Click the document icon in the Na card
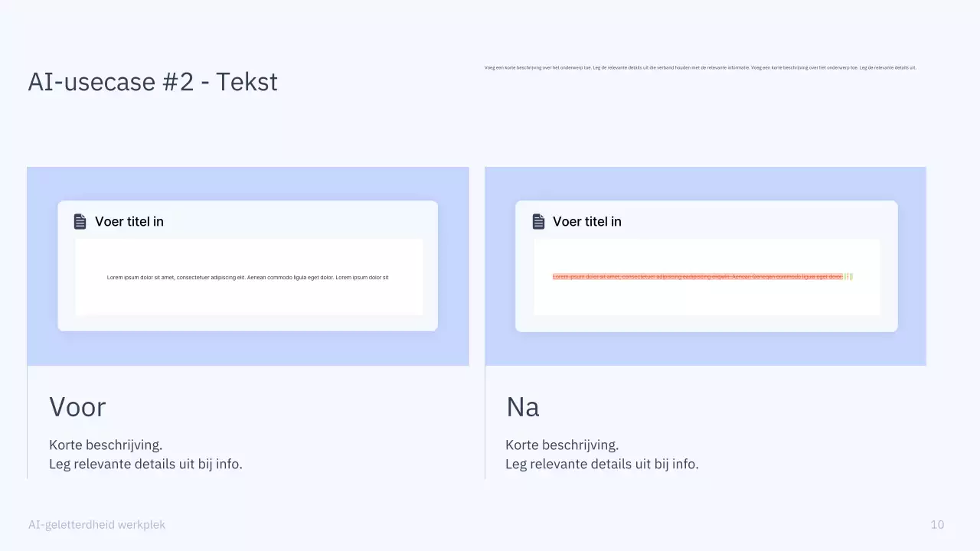 coord(538,221)
